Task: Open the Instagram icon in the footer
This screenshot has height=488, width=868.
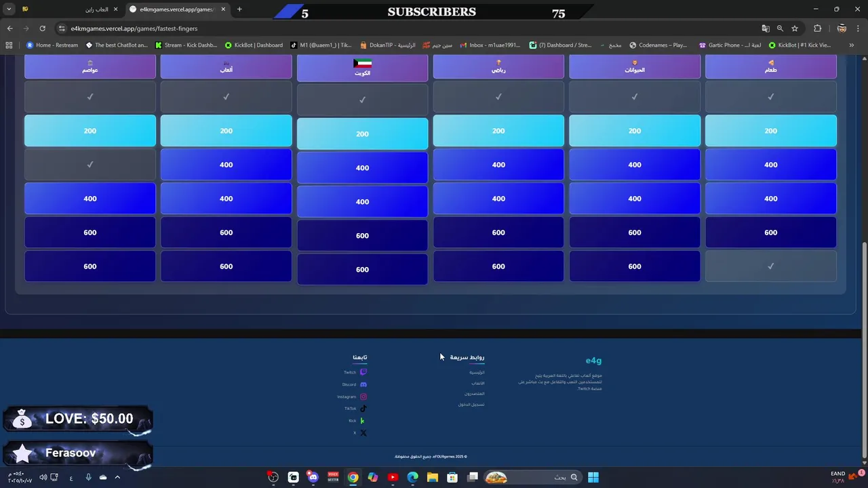Action: pyautogui.click(x=363, y=396)
